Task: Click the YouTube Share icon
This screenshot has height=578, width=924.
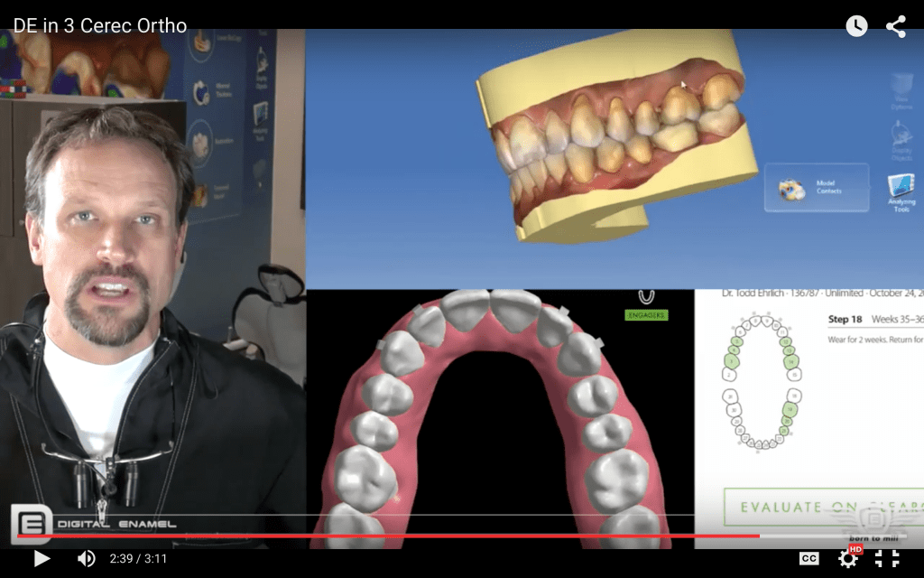Action: (896, 27)
